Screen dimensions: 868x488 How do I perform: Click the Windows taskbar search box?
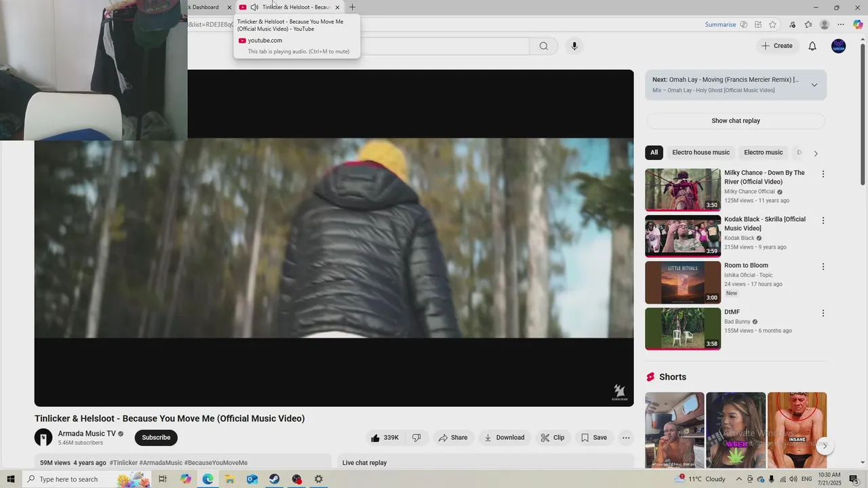(88, 479)
